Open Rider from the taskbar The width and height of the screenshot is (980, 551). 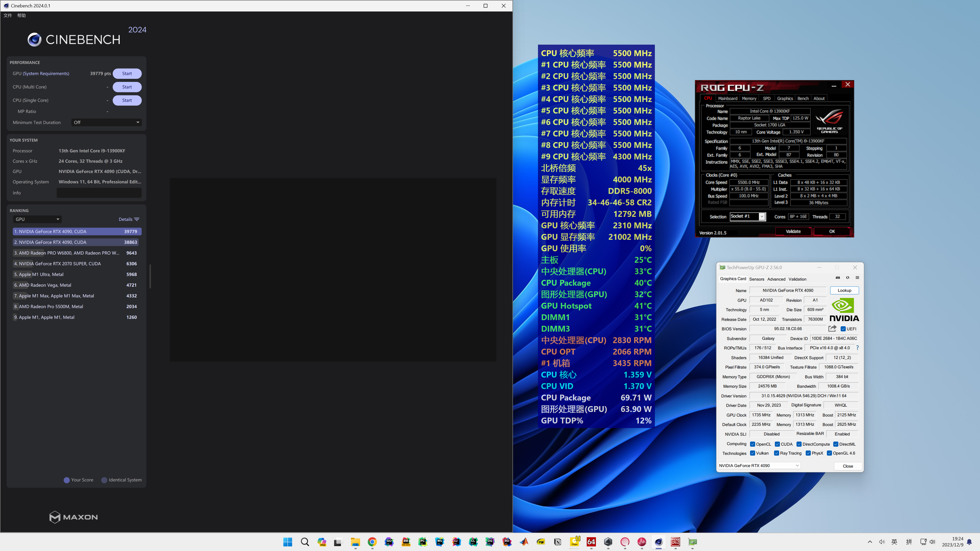point(507,542)
